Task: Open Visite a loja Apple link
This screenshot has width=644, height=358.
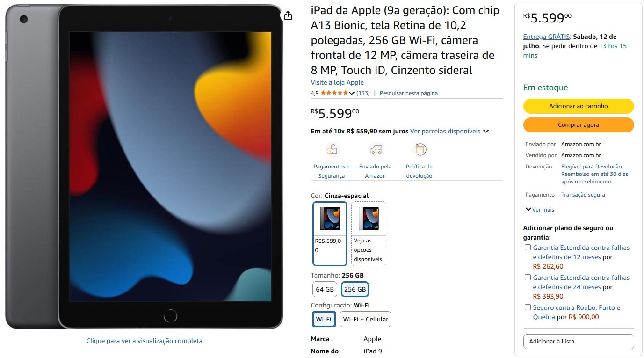Action: pyautogui.click(x=337, y=82)
